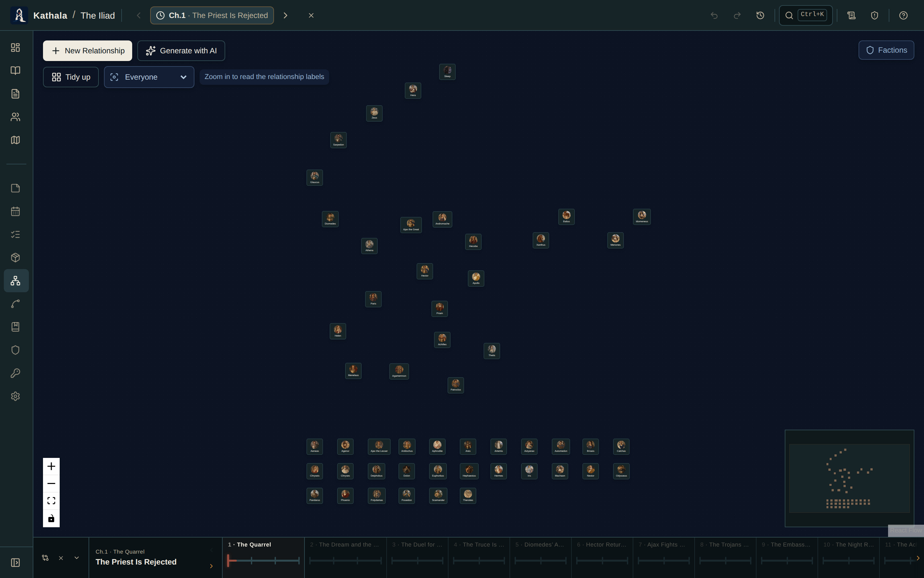The height and width of the screenshot is (578, 924).
Task: Select timeline tab 2 · The Dream and the…
Action: point(345,557)
